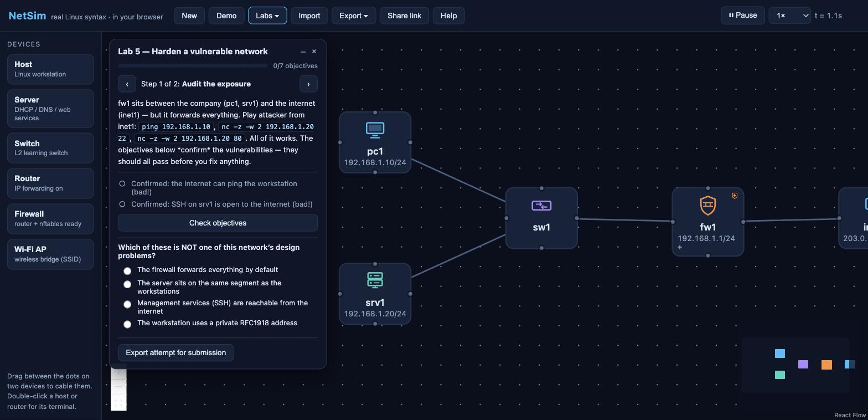Open the Help button
868x420 pixels.
pos(449,16)
